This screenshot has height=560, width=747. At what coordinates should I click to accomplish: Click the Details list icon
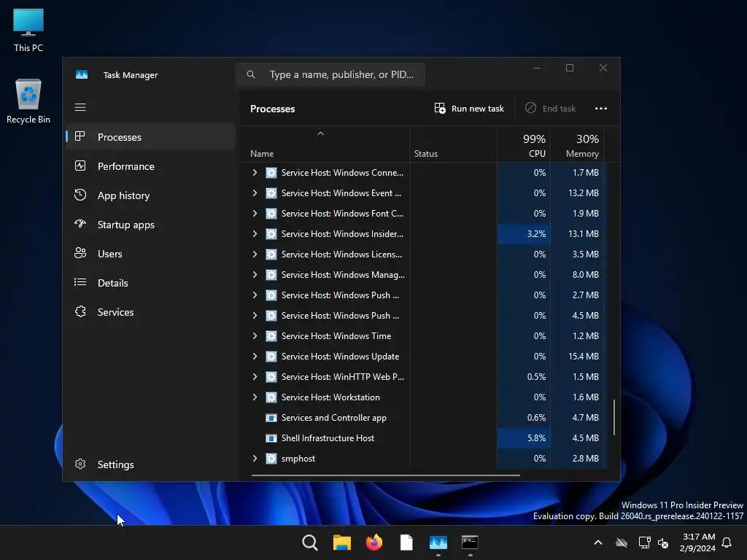pyautogui.click(x=80, y=282)
